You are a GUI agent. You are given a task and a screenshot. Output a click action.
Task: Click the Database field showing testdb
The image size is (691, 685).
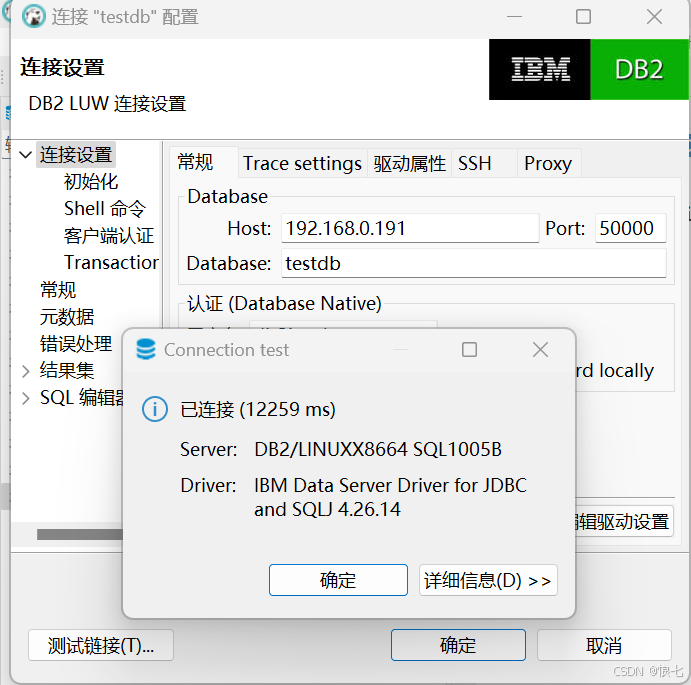click(x=474, y=263)
